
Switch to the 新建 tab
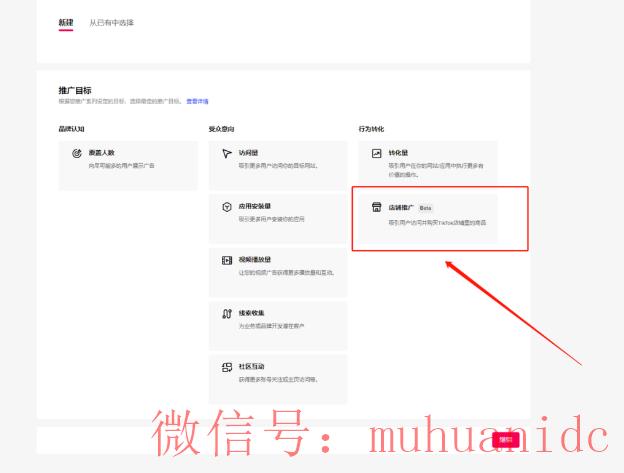[66, 23]
